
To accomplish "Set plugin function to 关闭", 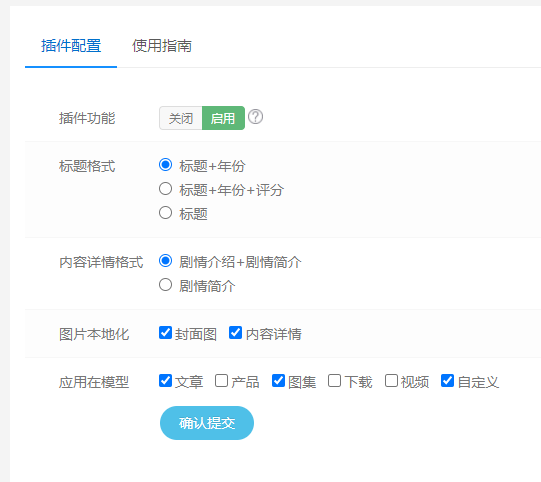I will pyautogui.click(x=181, y=118).
